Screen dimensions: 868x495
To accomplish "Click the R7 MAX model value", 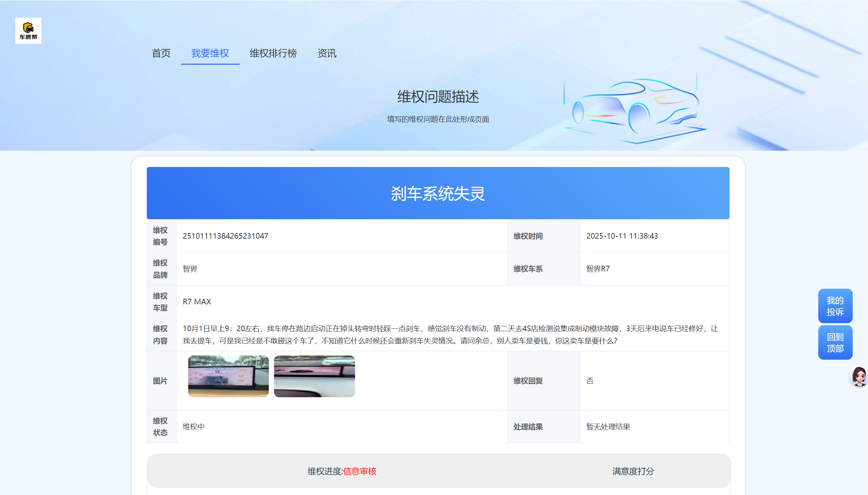I will tap(197, 302).
